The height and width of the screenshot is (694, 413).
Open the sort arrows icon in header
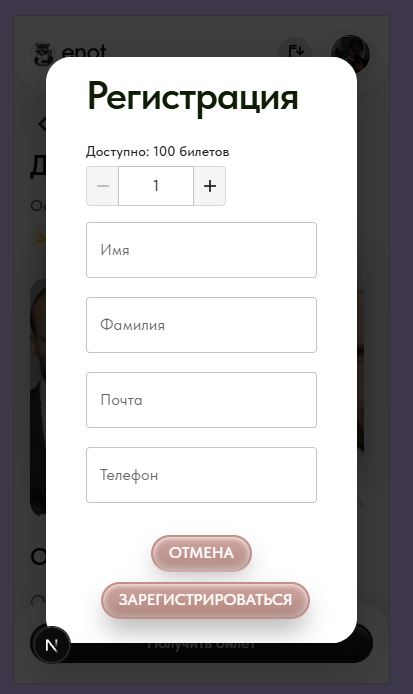pos(295,52)
